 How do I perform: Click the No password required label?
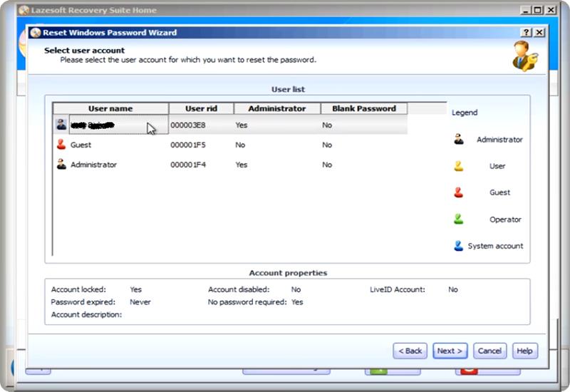pyautogui.click(x=247, y=301)
